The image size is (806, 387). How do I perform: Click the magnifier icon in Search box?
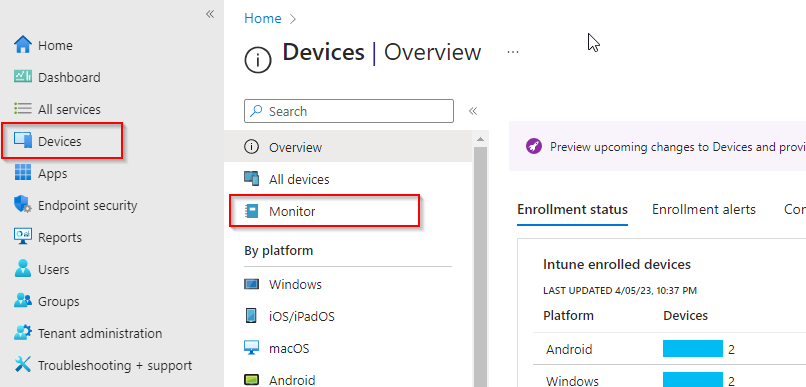(x=256, y=111)
